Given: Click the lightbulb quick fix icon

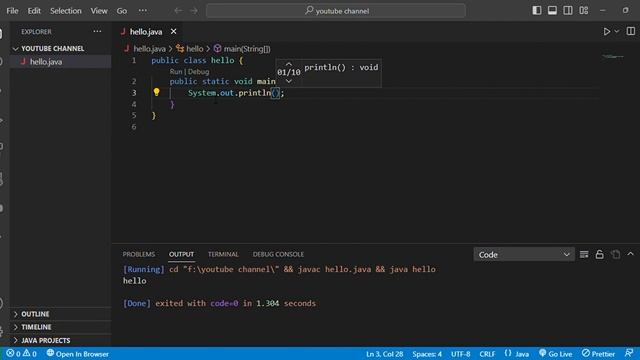Looking at the screenshot, I should tap(156, 92).
